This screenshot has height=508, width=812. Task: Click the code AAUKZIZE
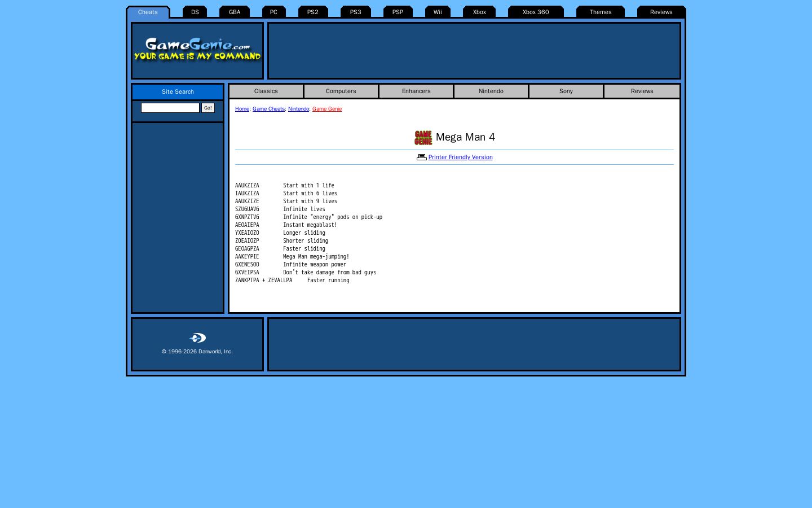click(247, 202)
